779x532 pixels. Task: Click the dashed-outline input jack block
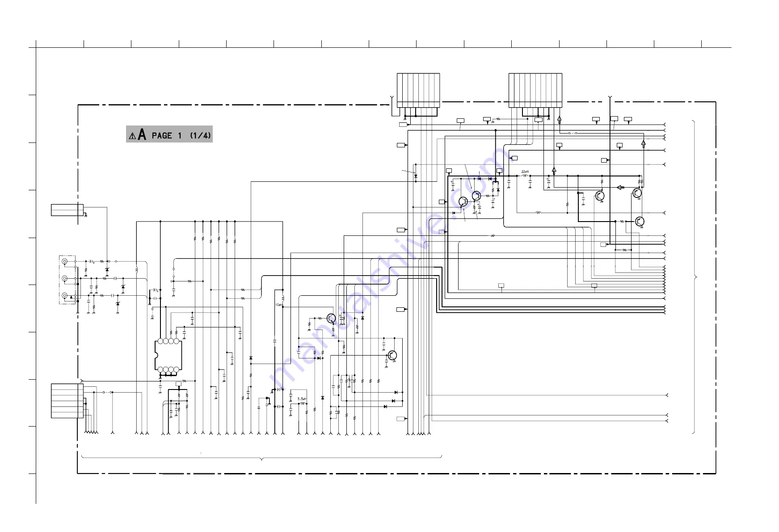(68, 280)
